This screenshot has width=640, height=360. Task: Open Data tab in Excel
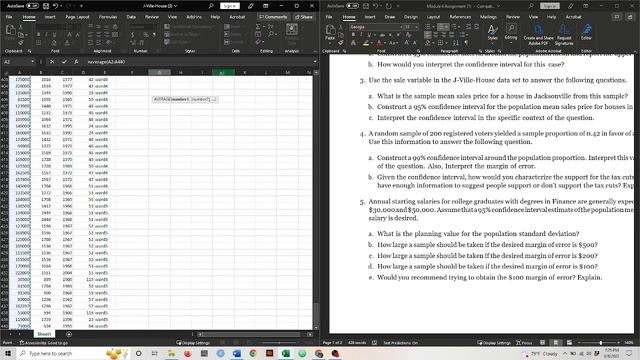(x=131, y=17)
